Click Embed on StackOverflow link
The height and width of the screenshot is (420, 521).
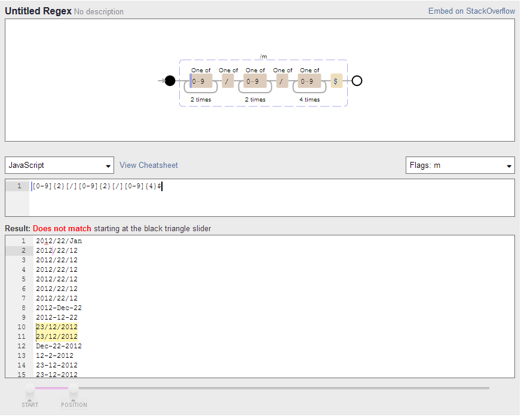(471, 11)
